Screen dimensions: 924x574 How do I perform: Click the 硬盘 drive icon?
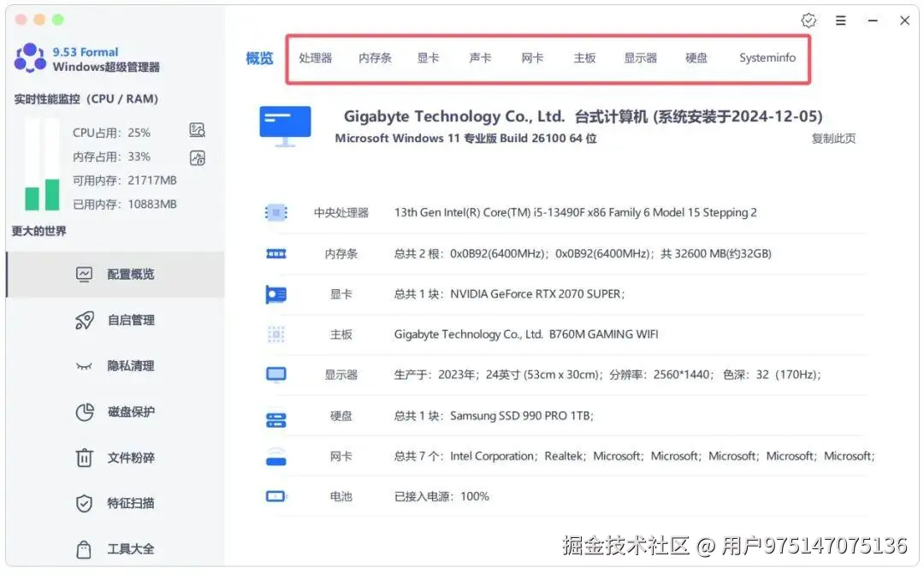click(275, 419)
